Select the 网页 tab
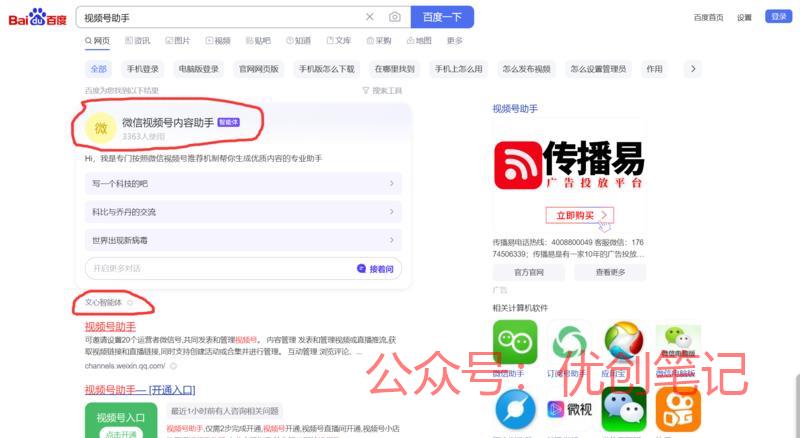800x438 pixels. (x=97, y=40)
